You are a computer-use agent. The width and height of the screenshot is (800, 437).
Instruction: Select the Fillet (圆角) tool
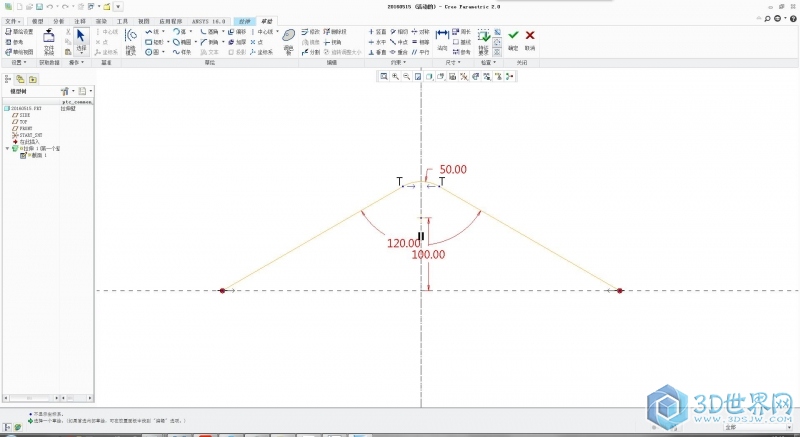210,32
